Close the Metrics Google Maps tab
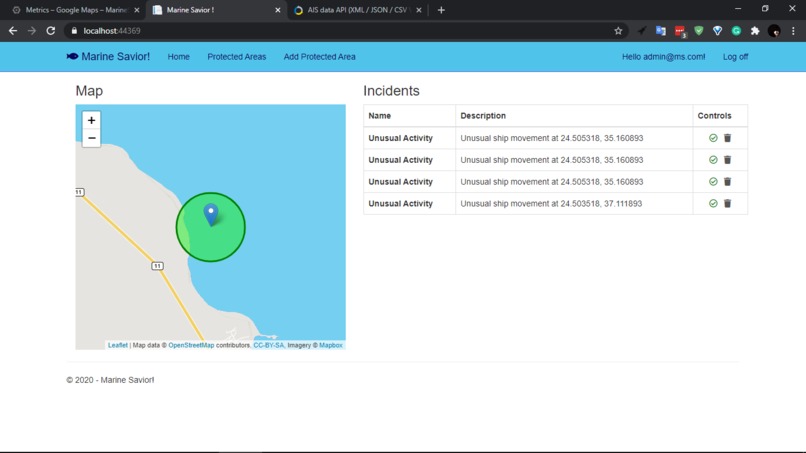Image resolution: width=806 pixels, height=453 pixels. [137, 10]
